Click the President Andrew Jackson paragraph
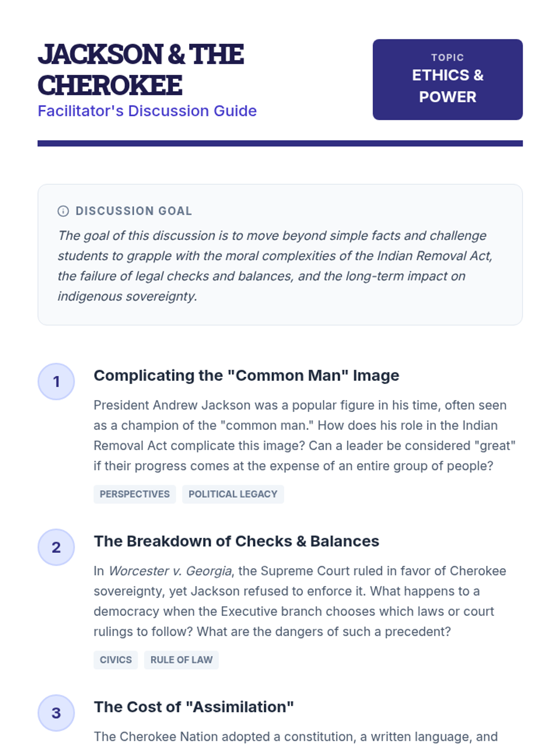Image resolution: width=560 pixels, height=747 pixels. click(304, 436)
